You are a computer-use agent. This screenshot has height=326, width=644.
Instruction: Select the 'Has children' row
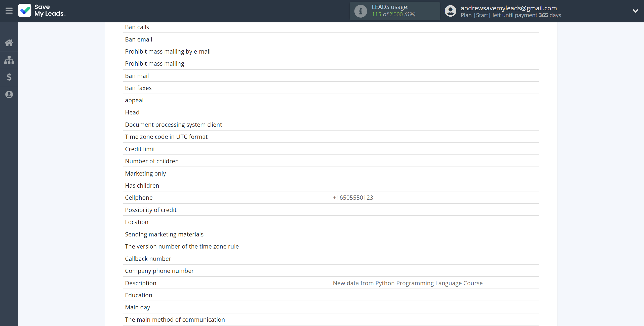331,185
